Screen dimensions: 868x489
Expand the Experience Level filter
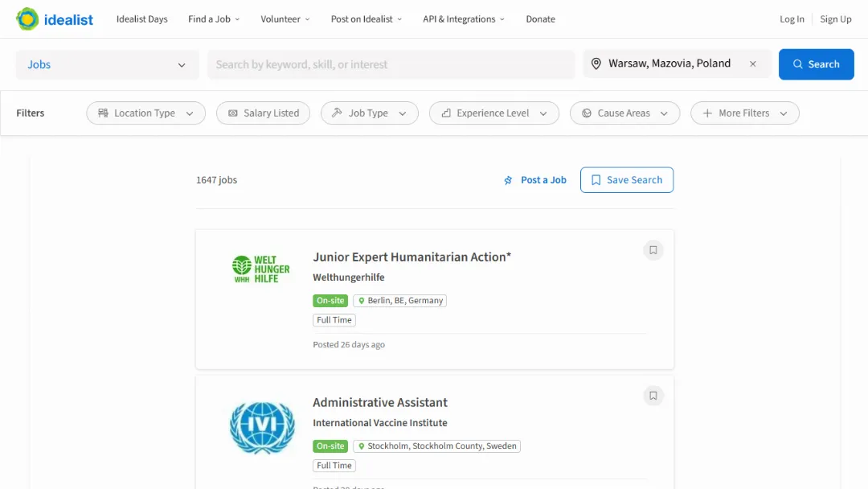point(493,113)
